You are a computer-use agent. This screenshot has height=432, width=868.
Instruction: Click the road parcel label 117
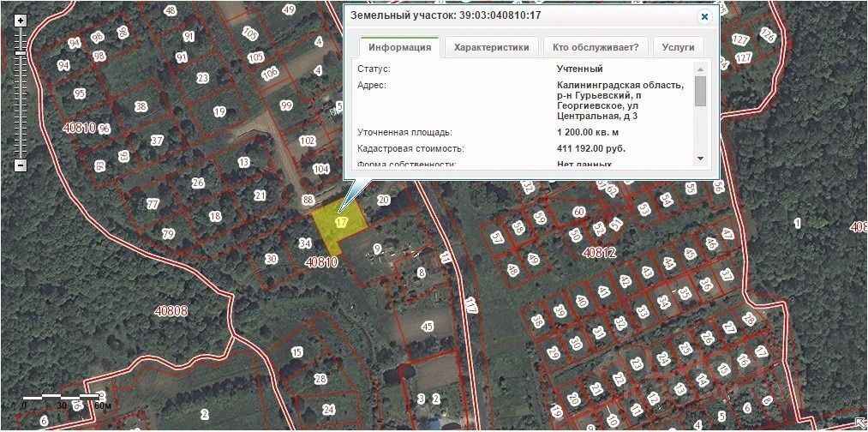coord(471,305)
